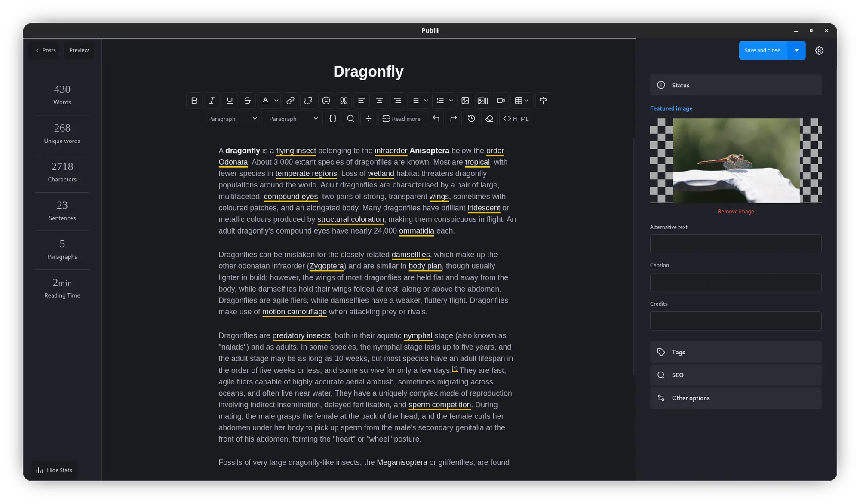The height and width of the screenshot is (504, 860).
Task: Click Save and close button
Action: click(763, 51)
